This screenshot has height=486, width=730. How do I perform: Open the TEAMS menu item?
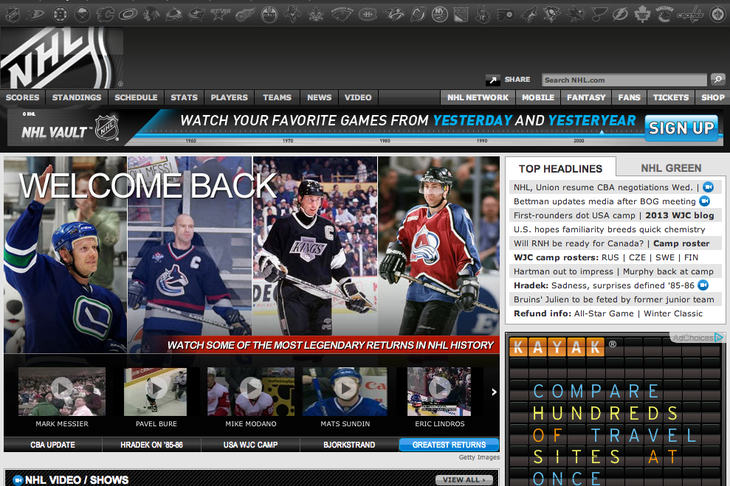(277, 98)
